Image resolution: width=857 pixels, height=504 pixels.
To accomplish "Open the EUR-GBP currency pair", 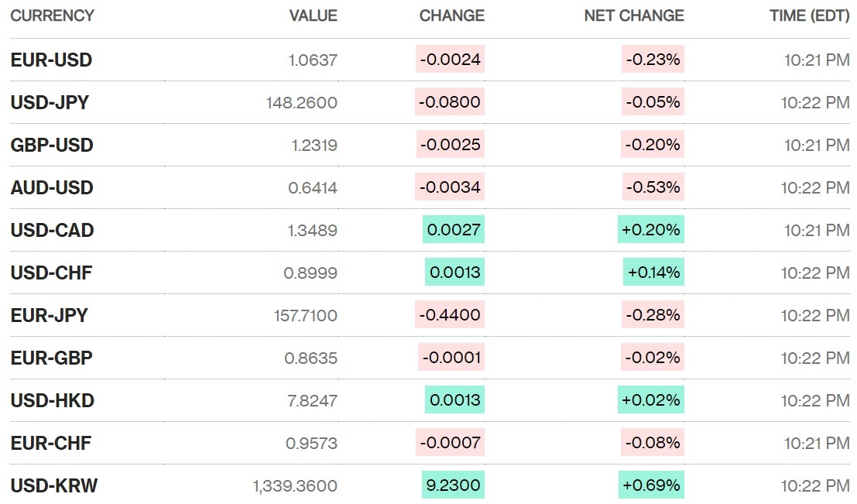I will click(51, 358).
